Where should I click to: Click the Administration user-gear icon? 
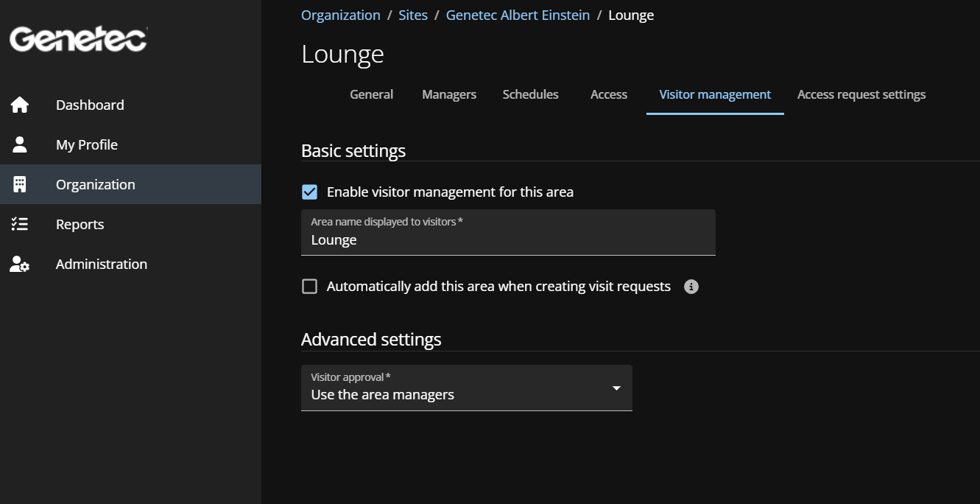tap(20, 265)
